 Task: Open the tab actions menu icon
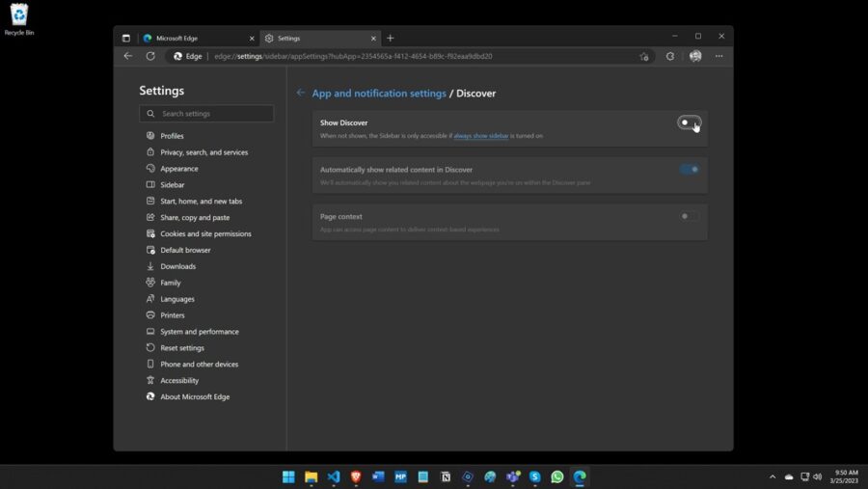126,38
